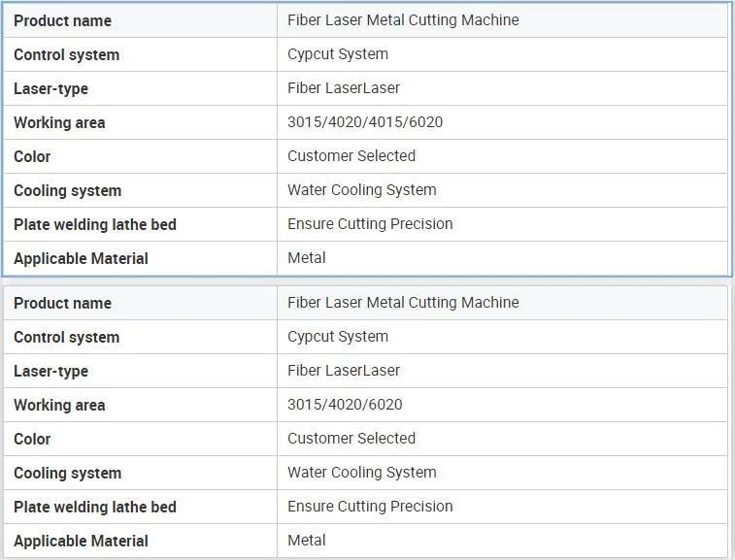Click 'Color' label in second table

pyautogui.click(x=32, y=439)
